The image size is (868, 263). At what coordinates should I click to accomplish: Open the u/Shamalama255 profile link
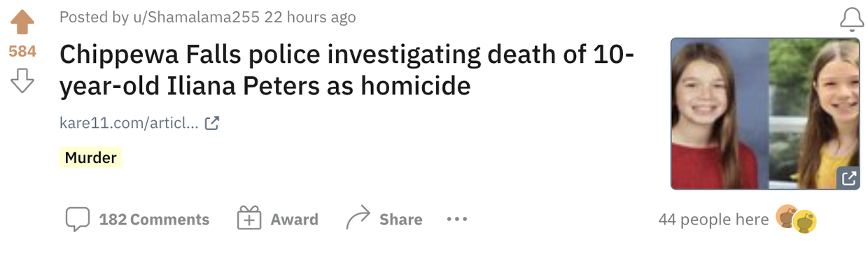coord(196,17)
